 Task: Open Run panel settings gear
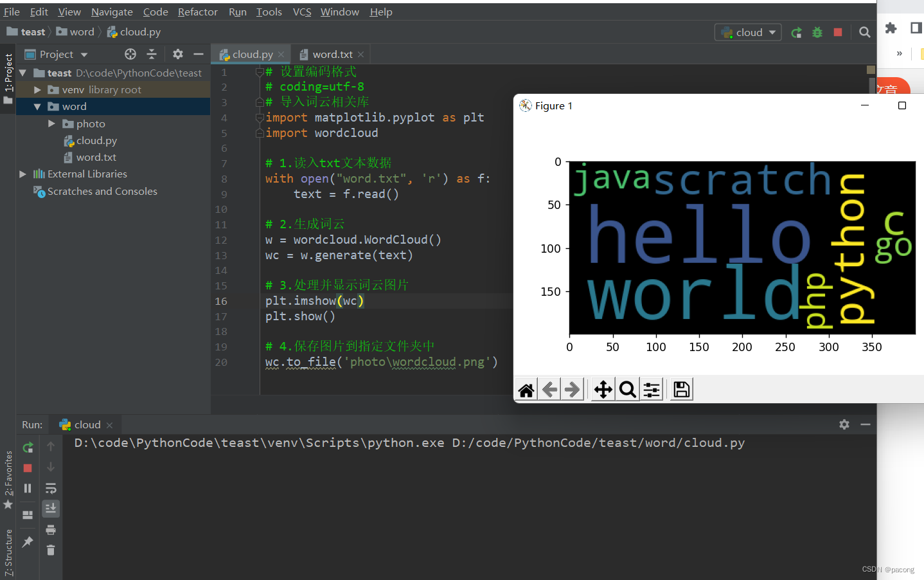coord(844,424)
